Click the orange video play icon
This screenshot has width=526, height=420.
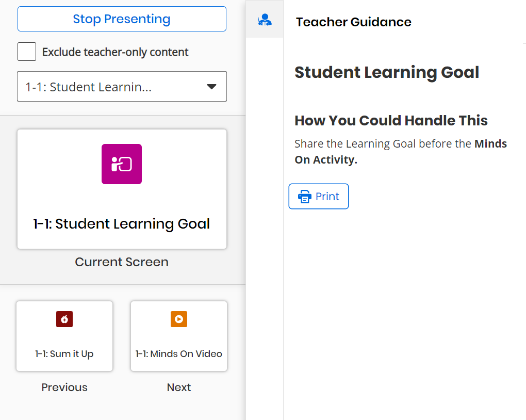(x=179, y=319)
